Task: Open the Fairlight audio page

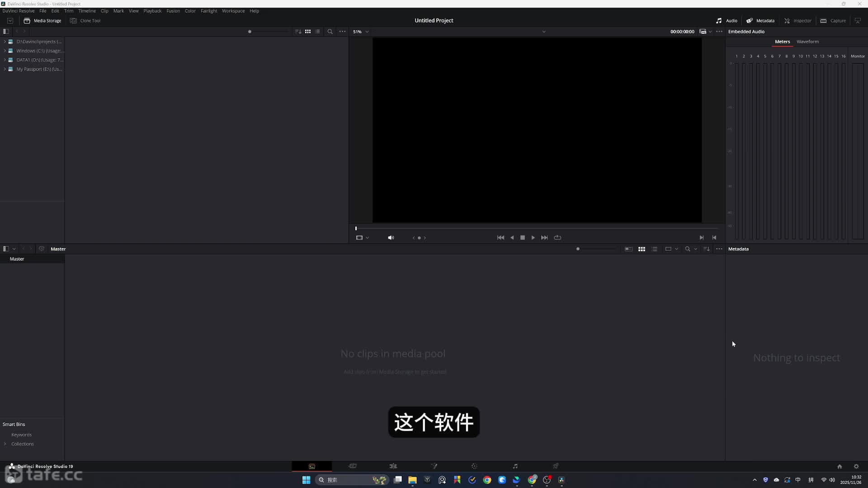Action: [x=515, y=466]
